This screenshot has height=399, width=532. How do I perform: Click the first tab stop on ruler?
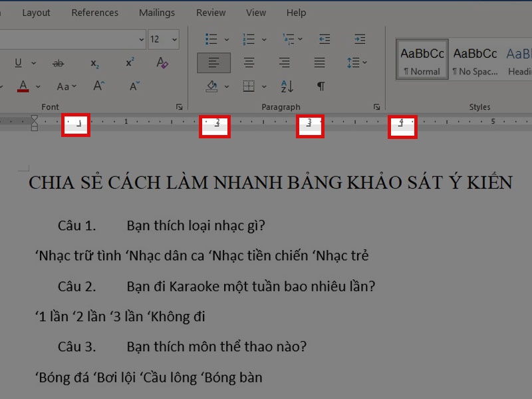(x=78, y=124)
